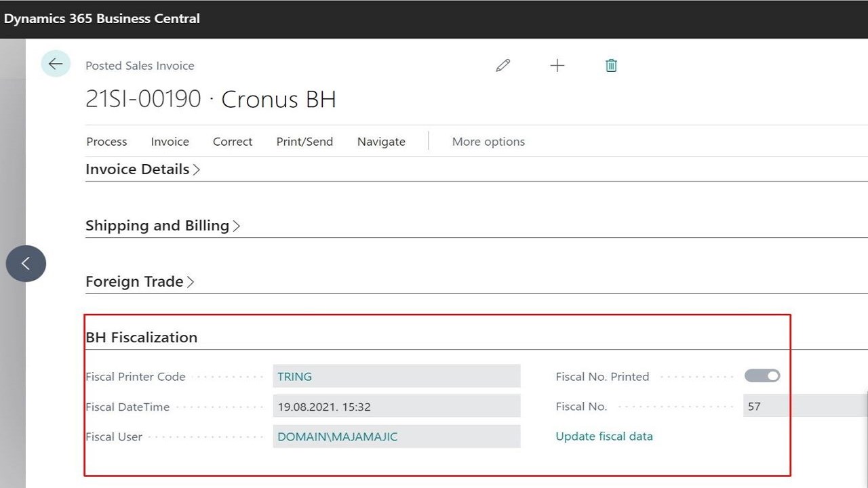Click the dark round previous-record arrow
Viewport: 868px width, 488px height.
pos(26,264)
